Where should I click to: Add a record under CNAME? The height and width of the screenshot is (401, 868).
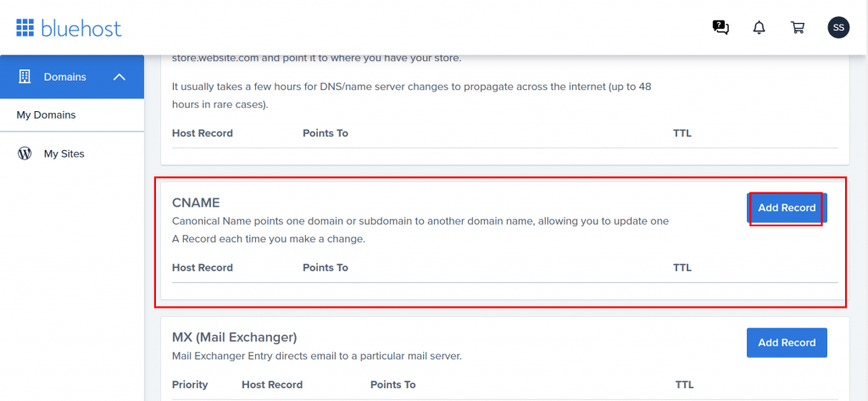787,208
